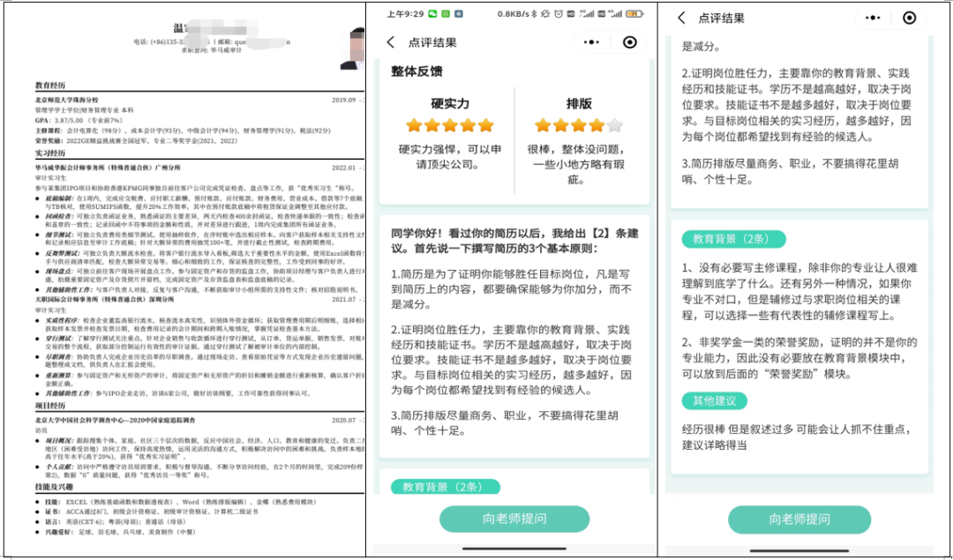Tap the WeChat notification icon in status bar
953x560 pixels.
pos(432,14)
